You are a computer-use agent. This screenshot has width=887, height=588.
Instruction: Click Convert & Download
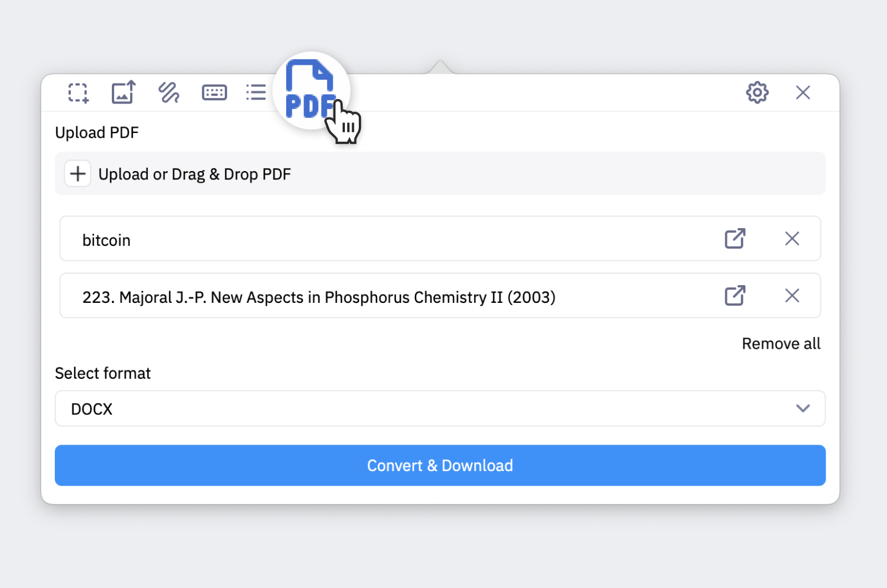(440, 465)
